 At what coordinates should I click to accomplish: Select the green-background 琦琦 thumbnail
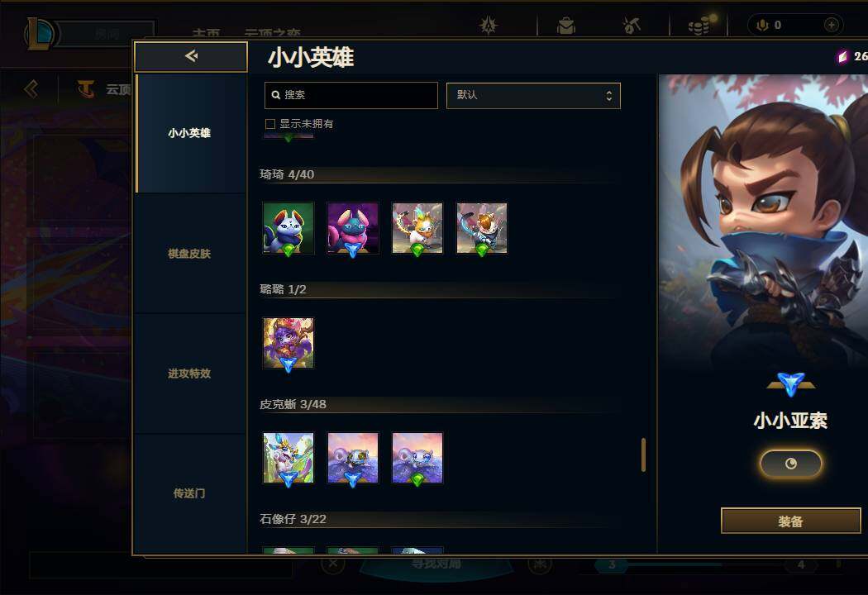pyautogui.click(x=289, y=228)
